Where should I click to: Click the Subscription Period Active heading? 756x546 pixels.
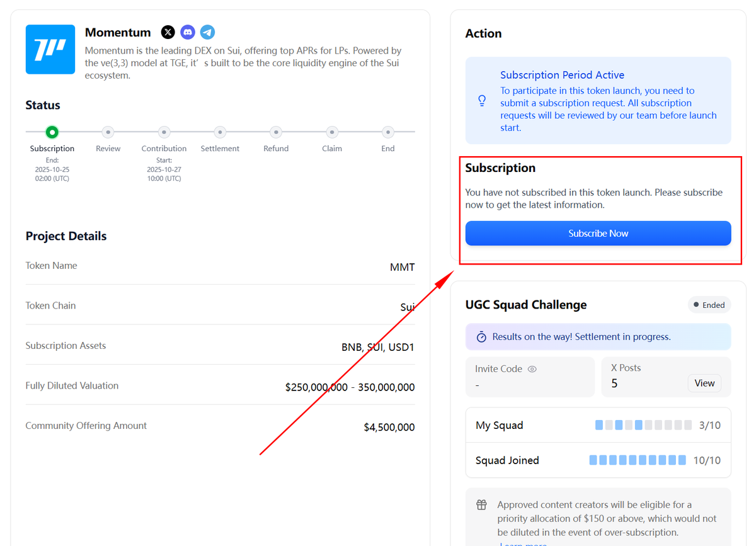tap(562, 75)
